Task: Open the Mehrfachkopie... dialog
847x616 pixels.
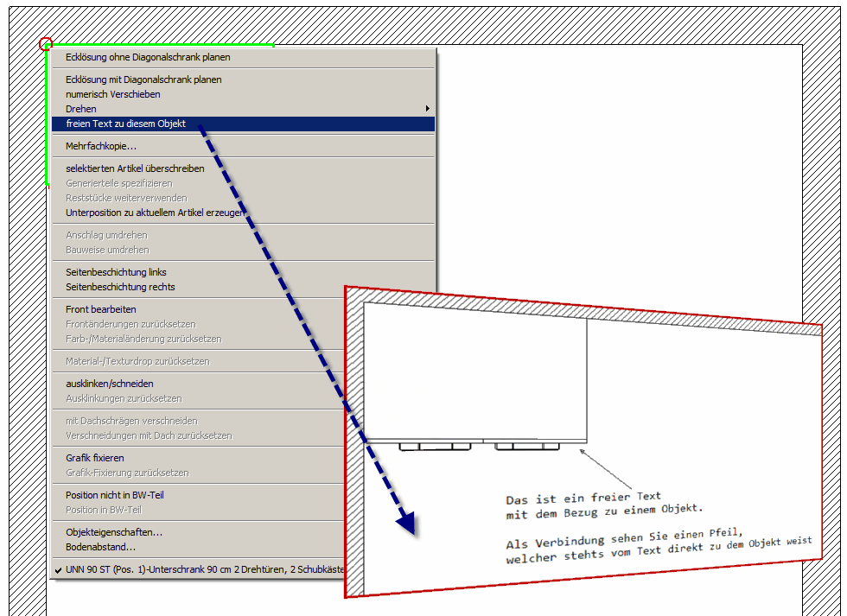Action: pos(100,146)
